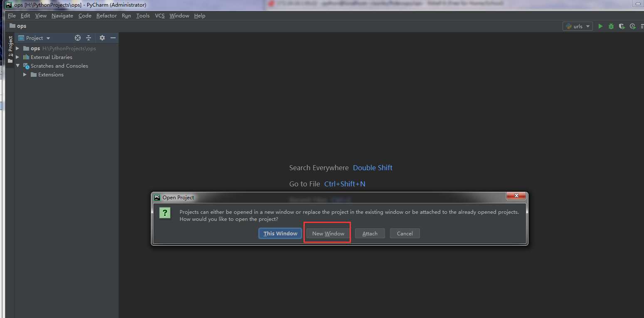This screenshot has width=644, height=318.
Task: Open the Window menu
Action: tap(179, 15)
